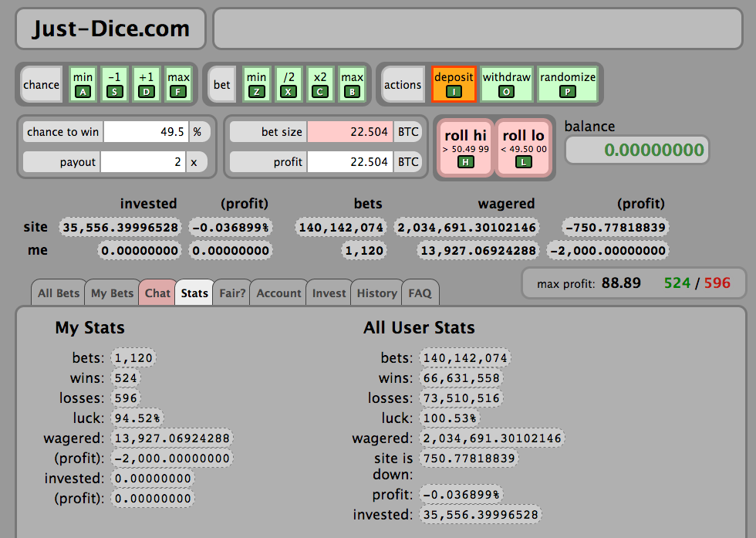The width and height of the screenshot is (756, 538).
Task: Set chance to max
Action: tap(178, 84)
